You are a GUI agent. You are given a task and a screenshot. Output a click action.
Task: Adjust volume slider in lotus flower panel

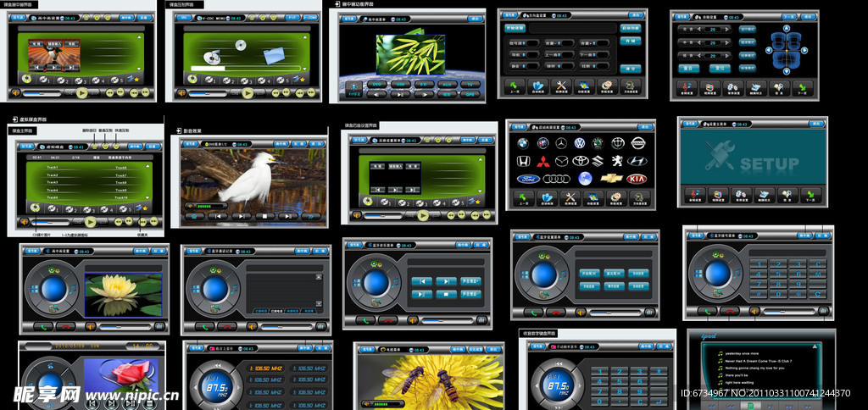(125, 326)
